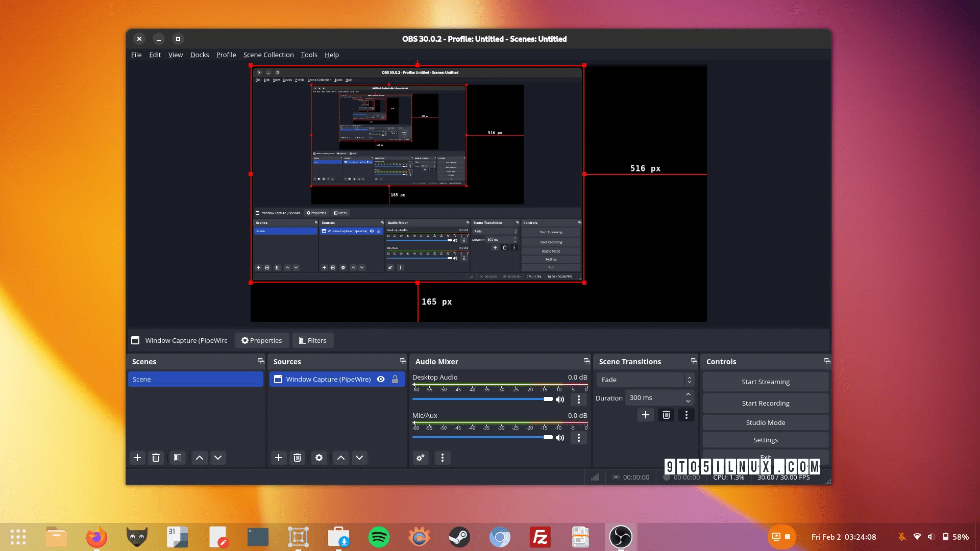Mute the Mic/Aux speaker icon
Screen dimensions: 980x551
point(560,438)
